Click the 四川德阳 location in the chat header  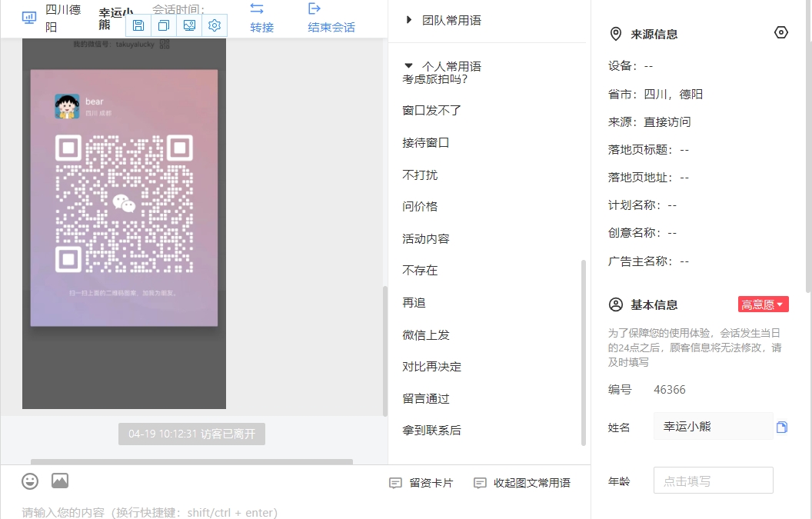pos(62,18)
